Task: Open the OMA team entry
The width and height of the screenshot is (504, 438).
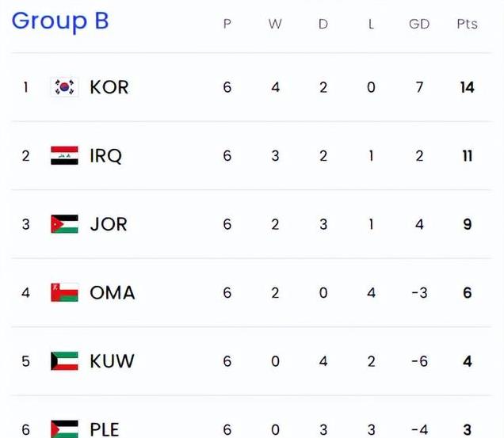Action: pyautogui.click(x=112, y=292)
